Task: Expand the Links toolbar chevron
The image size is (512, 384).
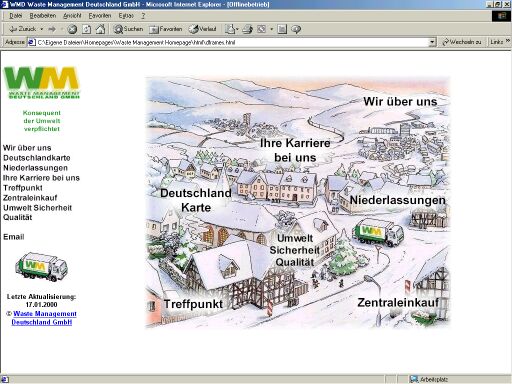Action: tap(508, 41)
